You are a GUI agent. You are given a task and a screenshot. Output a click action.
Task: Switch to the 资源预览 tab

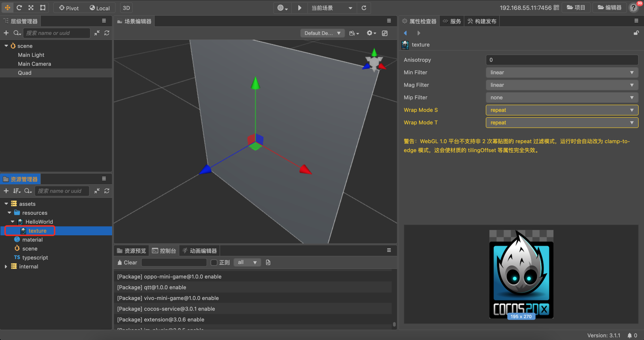coord(132,251)
